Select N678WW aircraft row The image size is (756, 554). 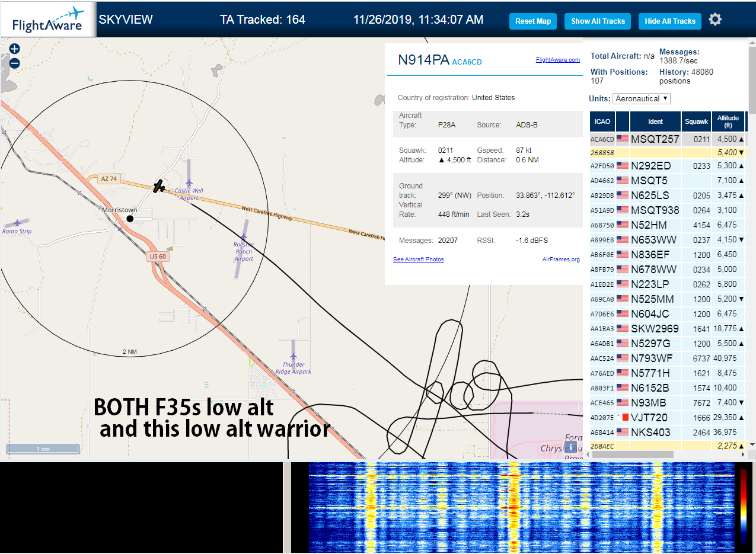[x=667, y=270]
